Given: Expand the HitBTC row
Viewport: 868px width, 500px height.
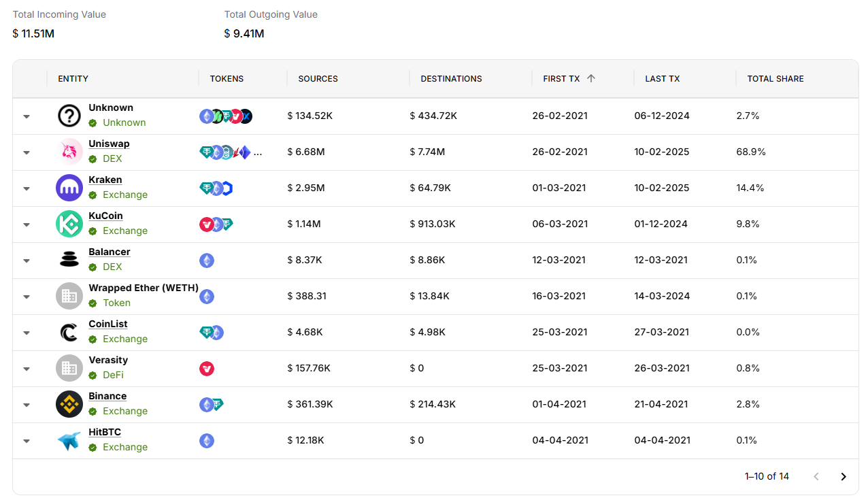Looking at the screenshot, I should coord(27,441).
